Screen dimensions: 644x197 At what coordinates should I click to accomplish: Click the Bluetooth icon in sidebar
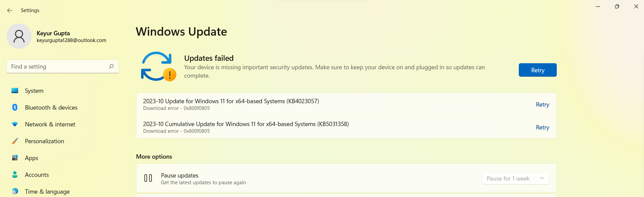15,107
